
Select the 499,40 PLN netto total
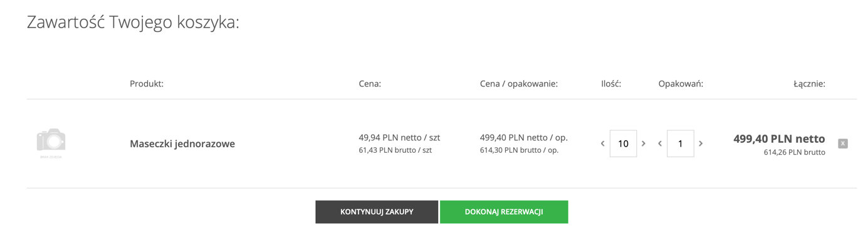point(779,138)
